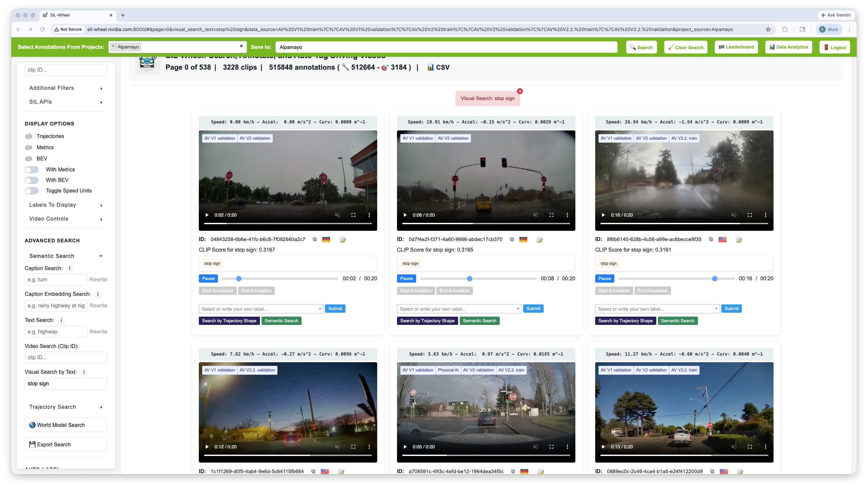Viewport: 868px width, 488px height.
Task: Open browser extensions puzzle icon
Action: coord(785,29)
